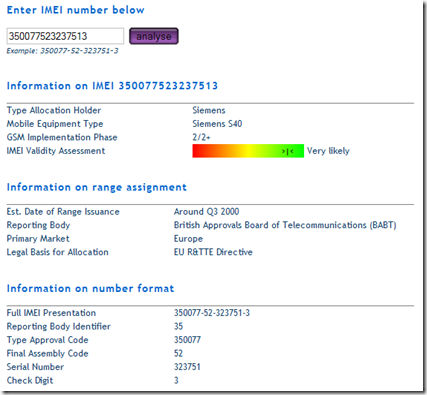Click the 'Europe' market value

click(x=188, y=239)
